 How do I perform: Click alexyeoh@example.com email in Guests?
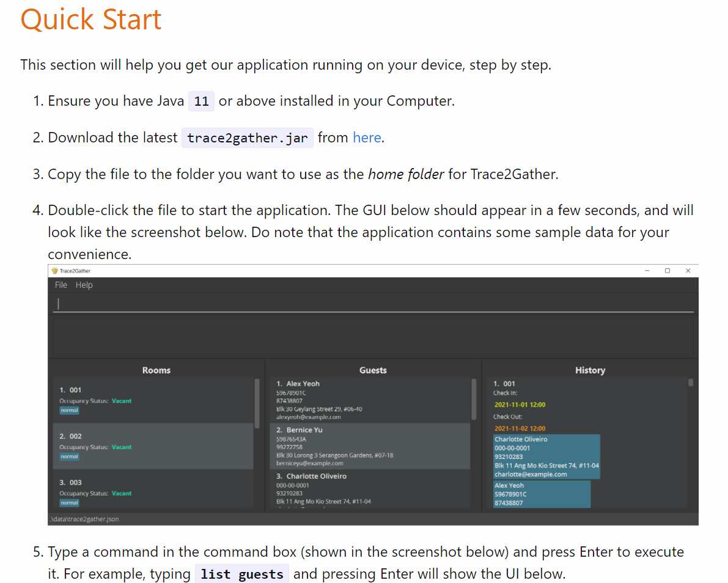point(308,417)
